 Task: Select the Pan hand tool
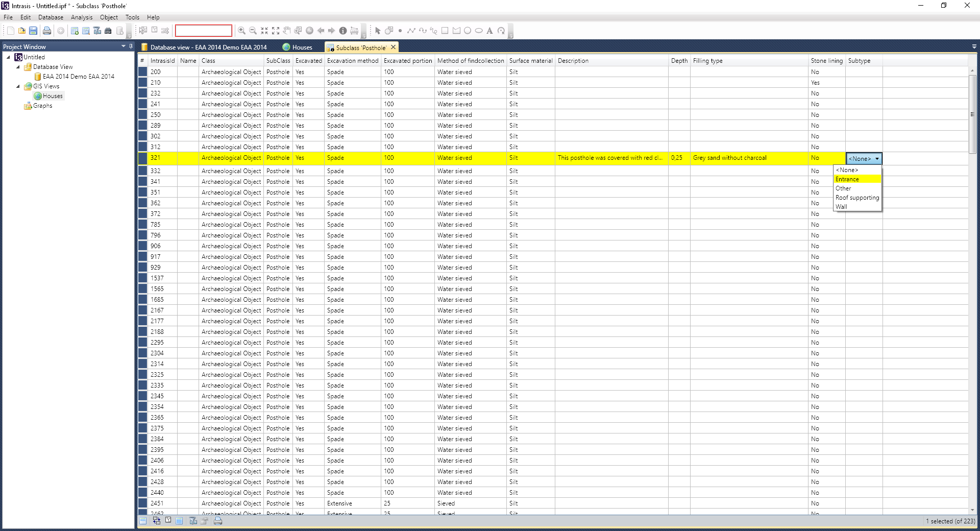[x=287, y=31]
